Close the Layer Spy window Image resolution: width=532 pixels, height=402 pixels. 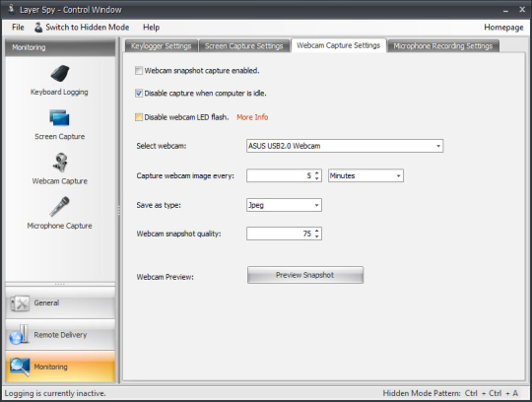(522, 10)
